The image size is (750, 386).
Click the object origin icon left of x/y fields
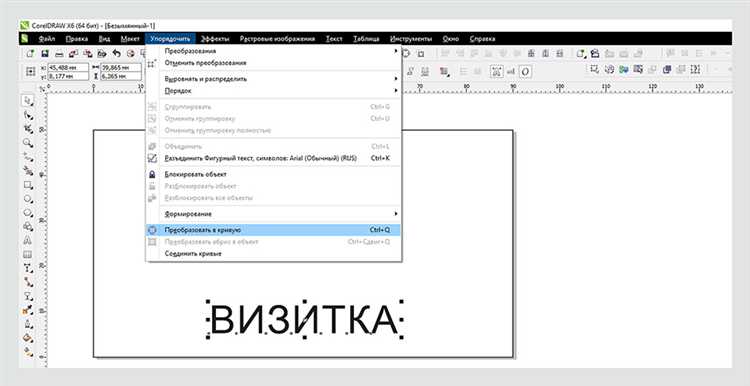pyautogui.click(x=31, y=71)
